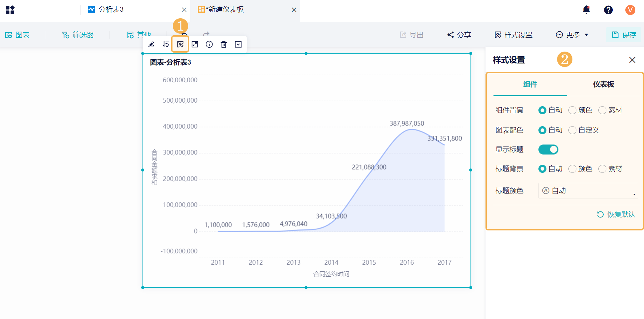Select 素材 radio for 标题背景
Viewport: 644px width, 319px height.
[x=602, y=169]
